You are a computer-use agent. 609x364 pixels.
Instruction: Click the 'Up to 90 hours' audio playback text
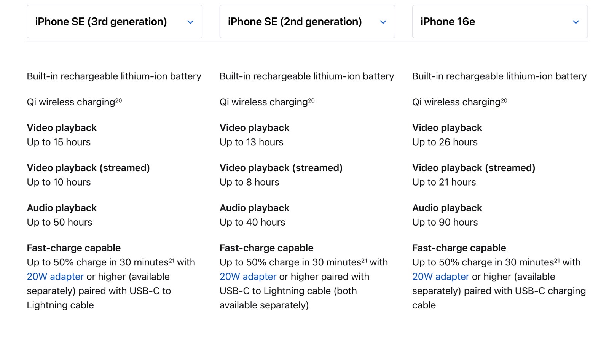point(445,222)
